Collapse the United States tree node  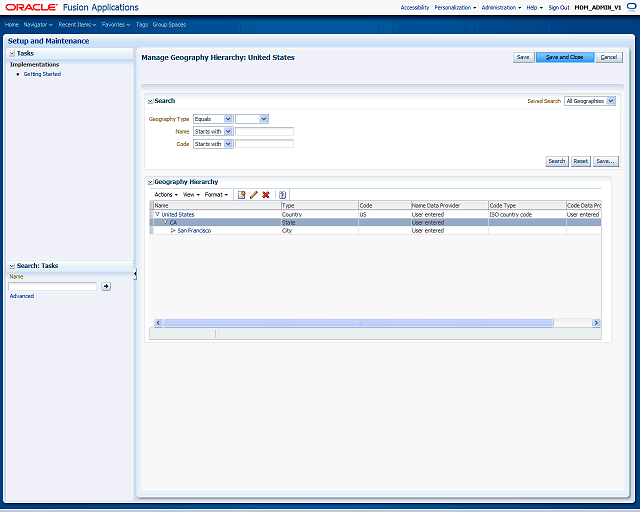157,214
